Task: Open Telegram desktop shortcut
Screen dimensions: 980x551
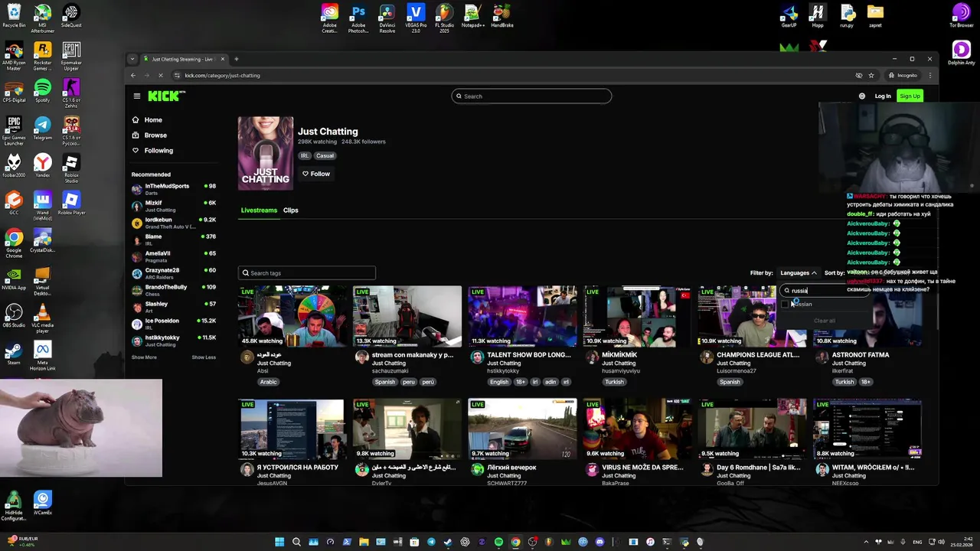Action: pyautogui.click(x=43, y=128)
